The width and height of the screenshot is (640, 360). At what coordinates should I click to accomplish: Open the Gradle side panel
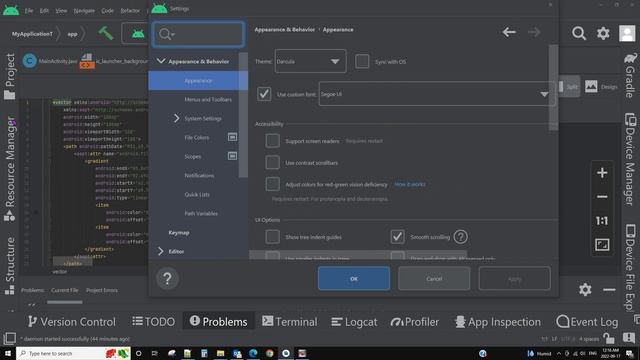tap(630, 75)
